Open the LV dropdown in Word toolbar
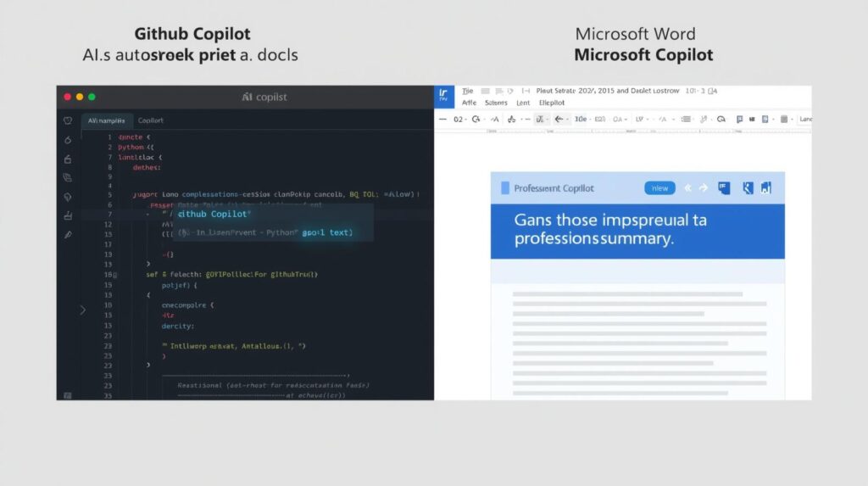The width and height of the screenshot is (868, 486). [642, 119]
